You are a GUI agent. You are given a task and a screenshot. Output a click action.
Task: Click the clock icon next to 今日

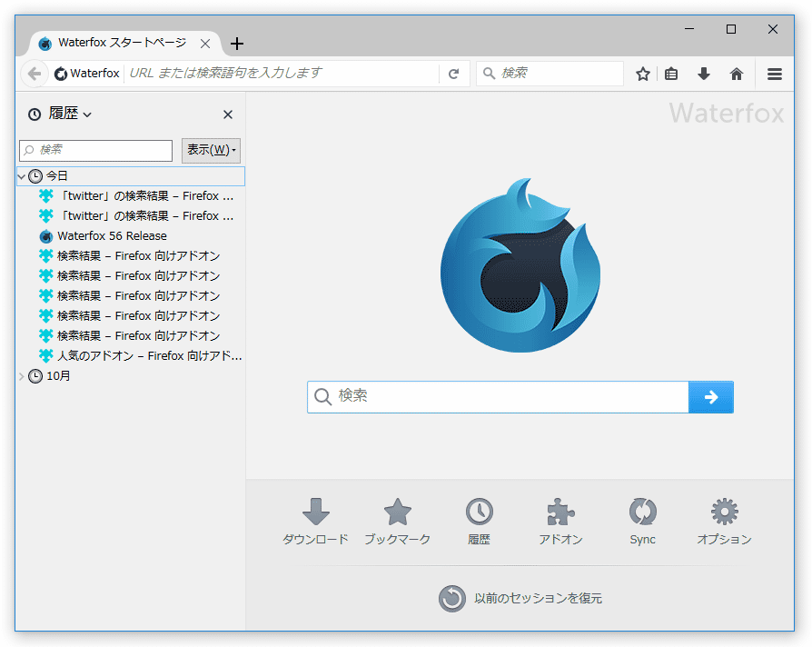(x=35, y=176)
